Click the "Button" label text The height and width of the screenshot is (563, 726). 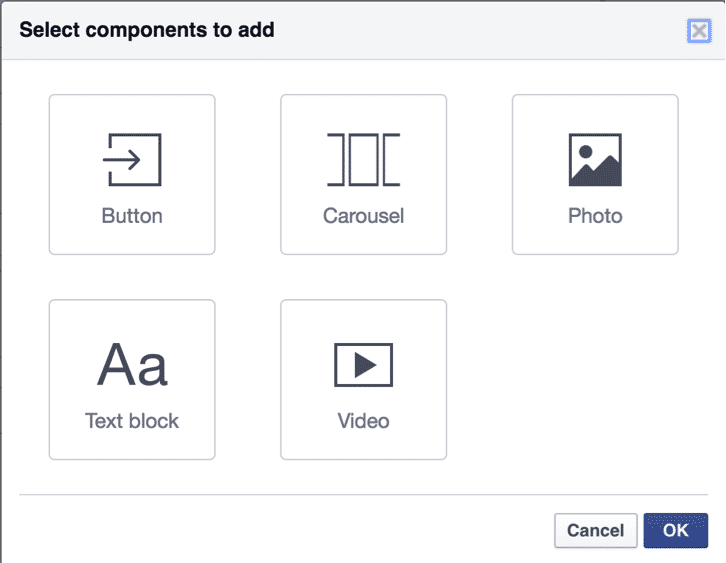[x=132, y=216]
